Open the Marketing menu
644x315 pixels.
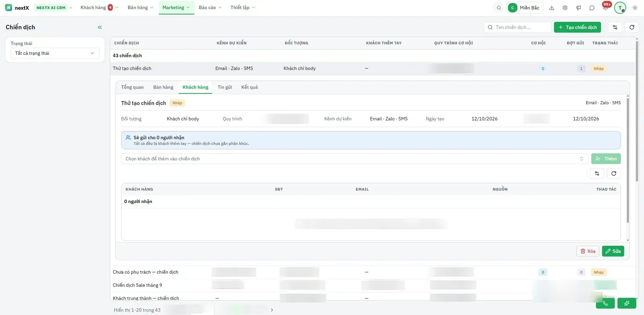tap(176, 8)
